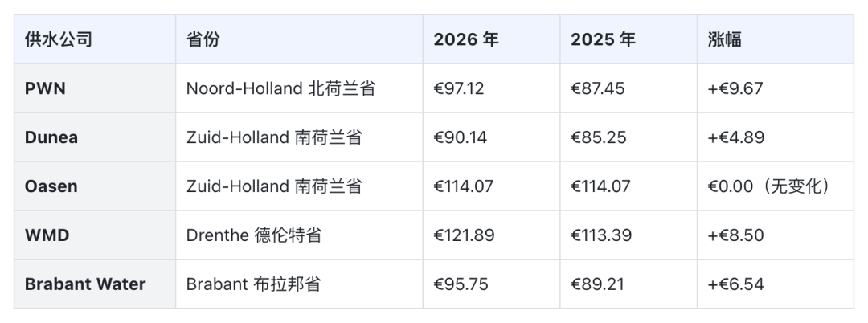
Task: Click the 省份 column header
Action: (x=203, y=39)
